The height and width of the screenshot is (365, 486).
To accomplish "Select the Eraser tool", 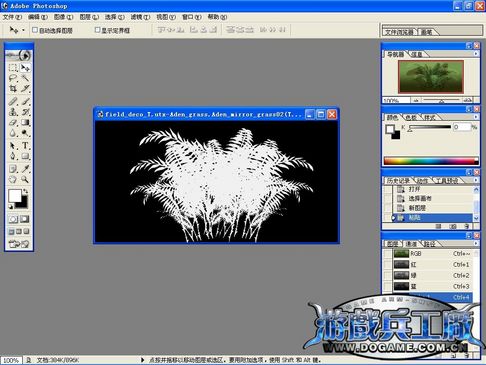I will click(x=13, y=122).
